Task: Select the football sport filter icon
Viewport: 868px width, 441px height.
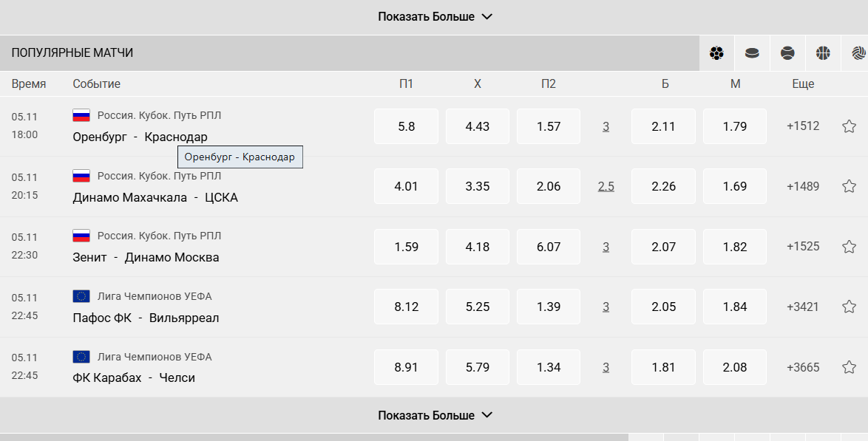Action: pos(716,53)
